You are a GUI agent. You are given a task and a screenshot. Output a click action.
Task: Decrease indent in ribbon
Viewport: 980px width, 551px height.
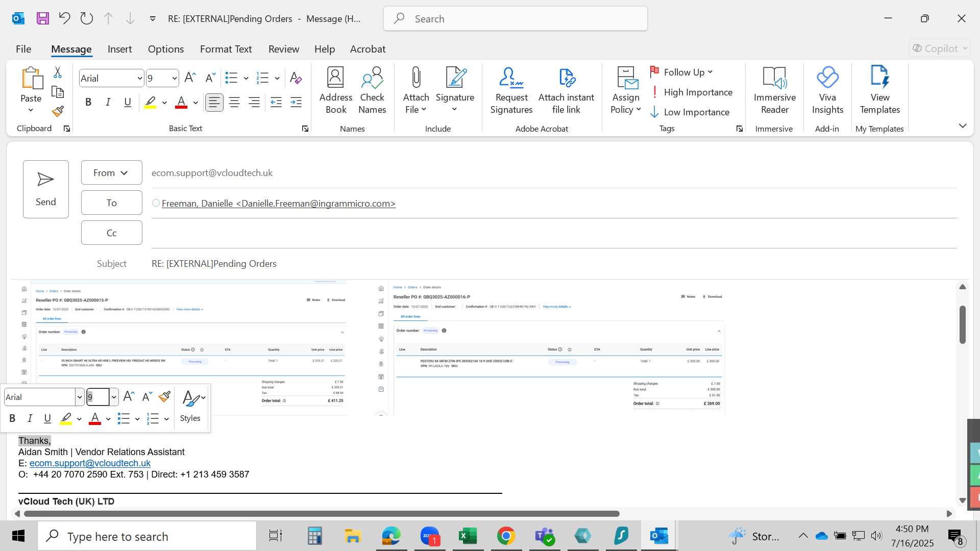(276, 103)
